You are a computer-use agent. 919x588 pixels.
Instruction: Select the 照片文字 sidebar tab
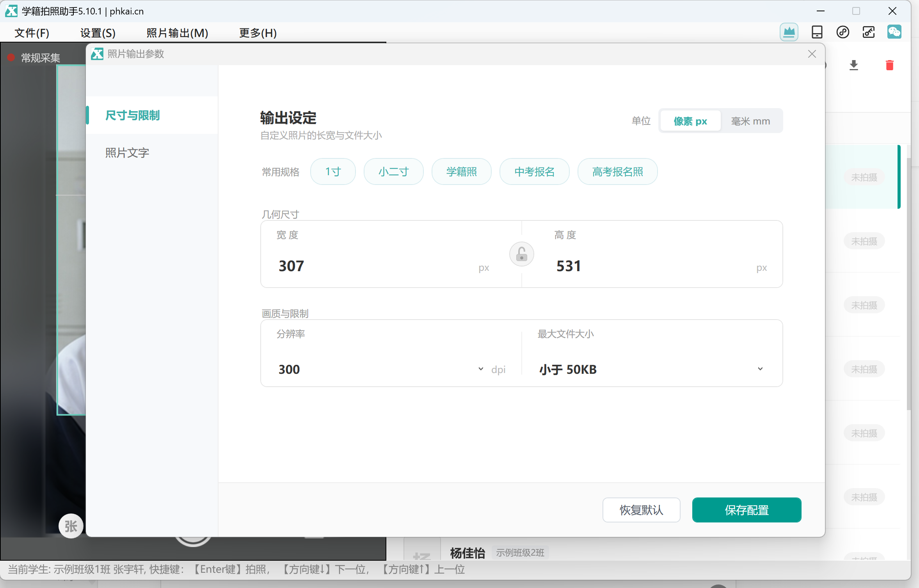coord(152,153)
